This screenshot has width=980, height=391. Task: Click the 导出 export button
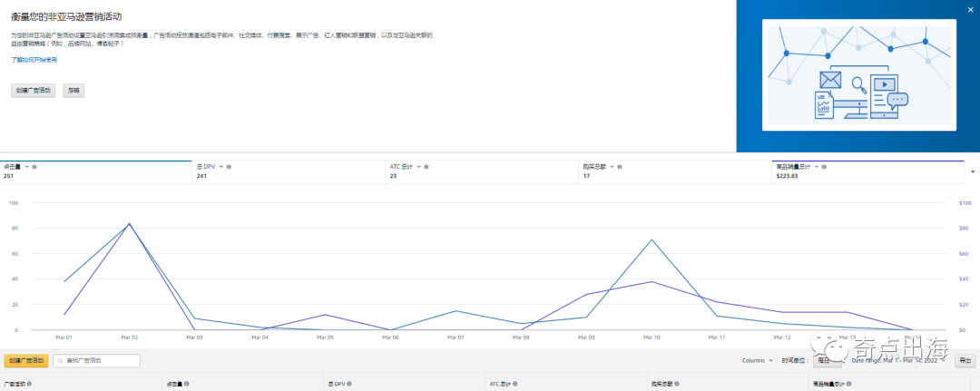(x=965, y=360)
